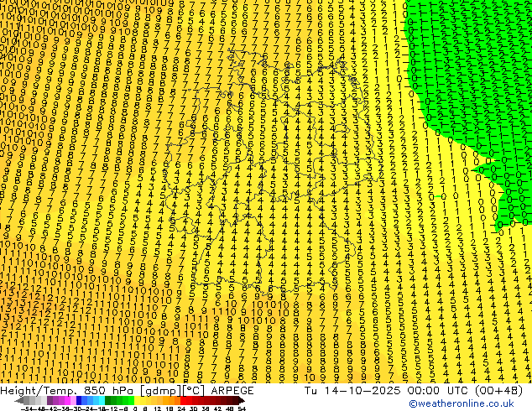Click the magenta swatch in the color legend
The width and height of the screenshot is (532, 411).
[67, 401]
